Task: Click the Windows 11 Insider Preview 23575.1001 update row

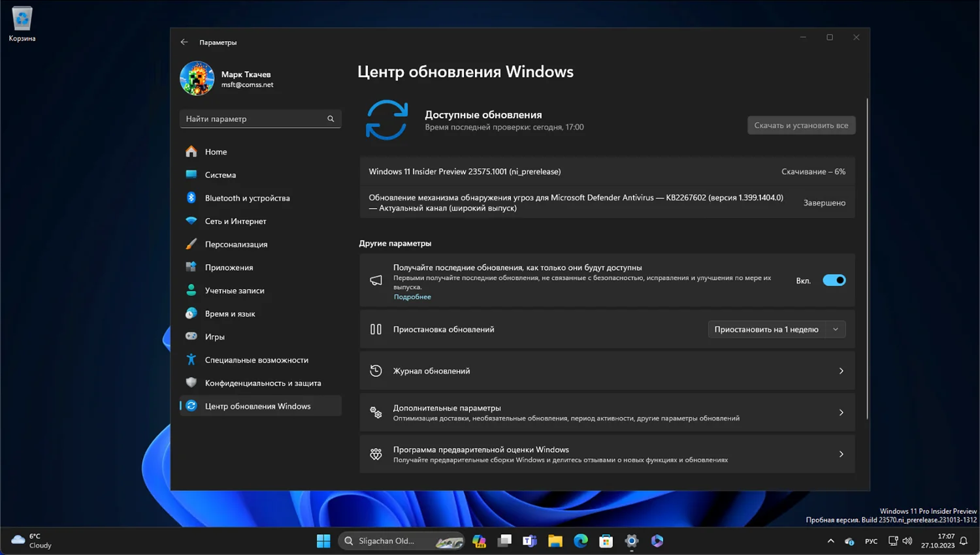Action: pos(607,172)
